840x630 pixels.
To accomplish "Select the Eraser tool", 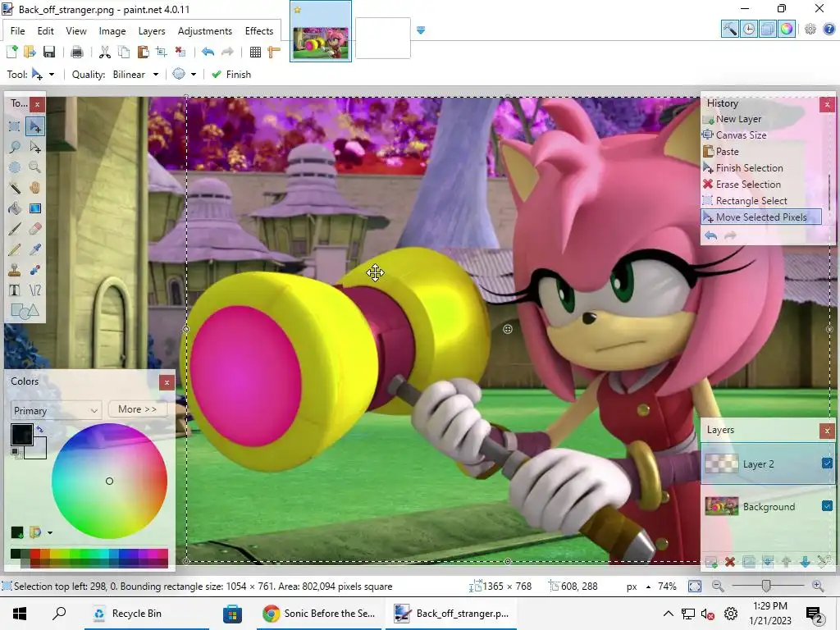I will click(34, 229).
